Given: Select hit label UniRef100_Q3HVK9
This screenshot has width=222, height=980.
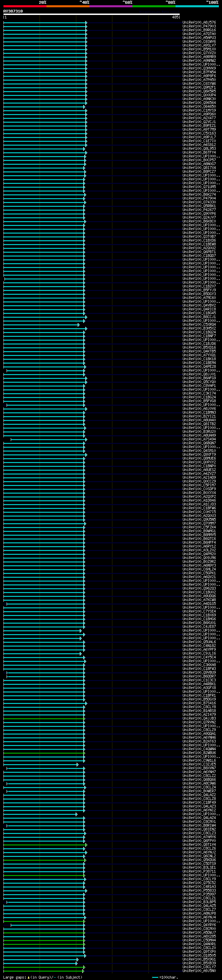Looking at the screenshot, I should [x=199, y=68].
